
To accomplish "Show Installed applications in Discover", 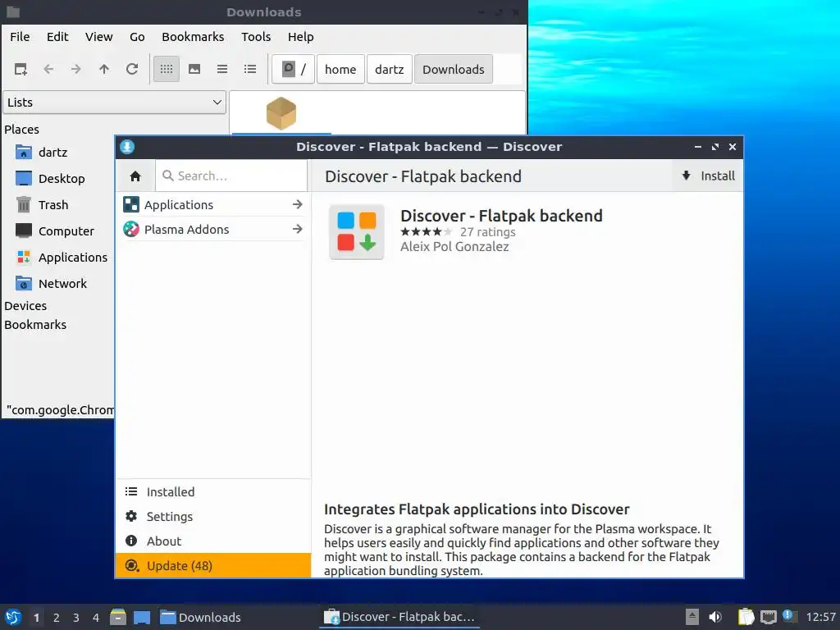I will [x=213, y=492].
